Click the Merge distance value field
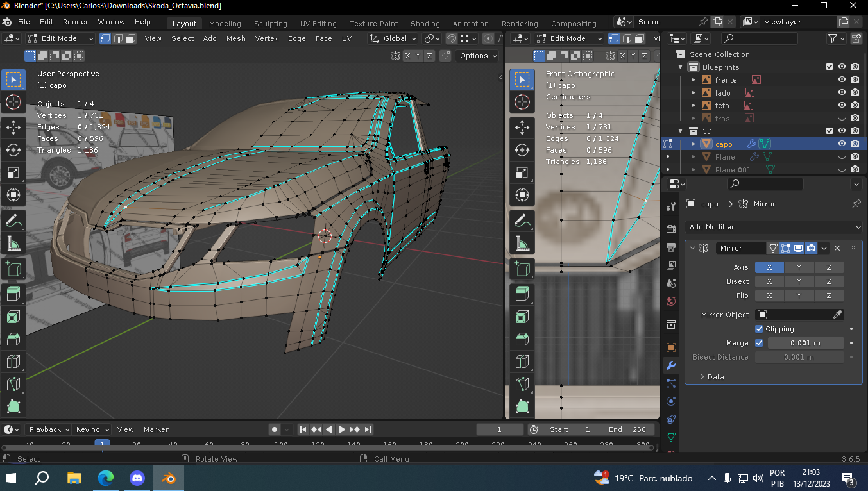 tap(805, 343)
